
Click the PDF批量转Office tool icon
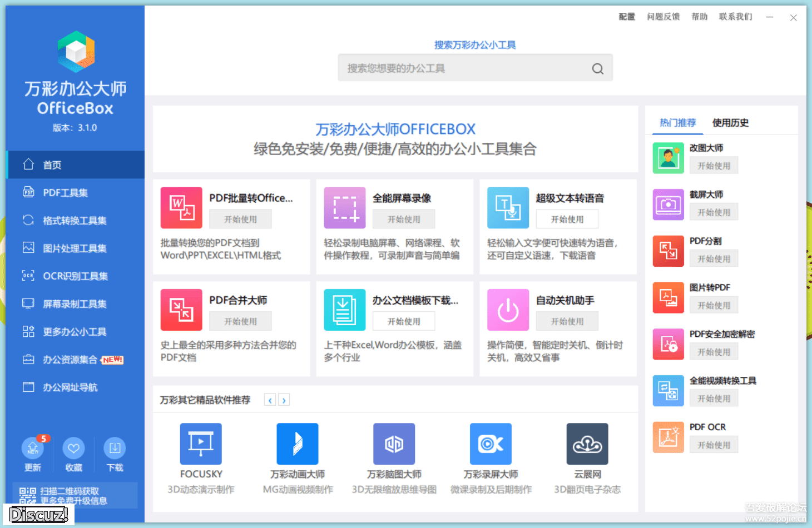[181, 208]
